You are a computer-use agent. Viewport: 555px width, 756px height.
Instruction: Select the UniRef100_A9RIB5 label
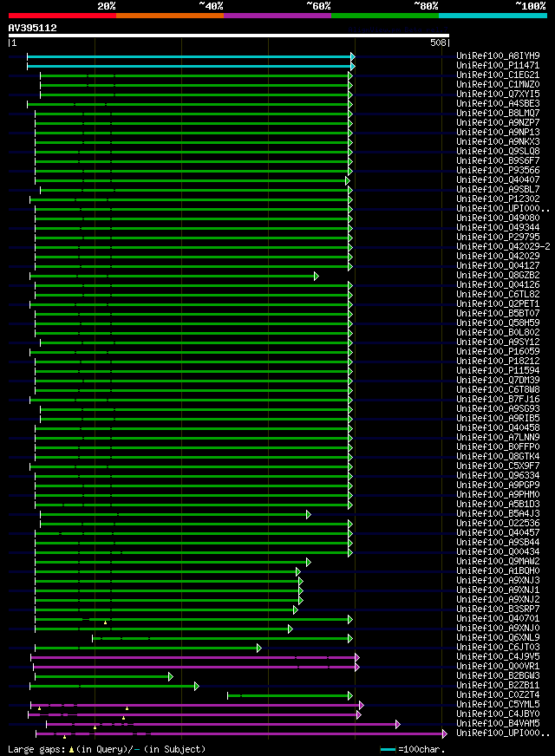(x=498, y=419)
